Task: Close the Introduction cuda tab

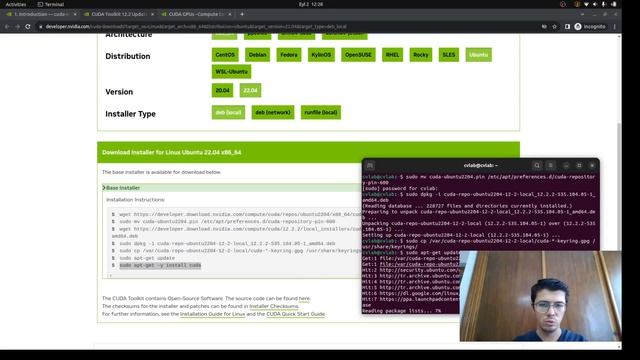Action: (x=75, y=14)
